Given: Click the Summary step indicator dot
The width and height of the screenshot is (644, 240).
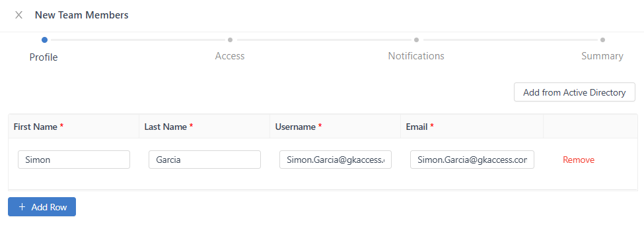Looking at the screenshot, I should [602, 40].
